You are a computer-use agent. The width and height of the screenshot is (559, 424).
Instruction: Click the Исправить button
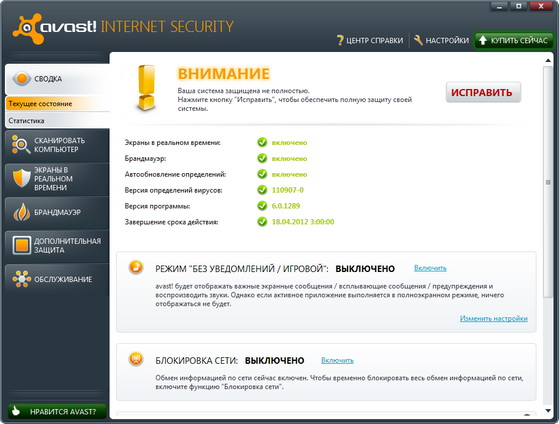483,92
